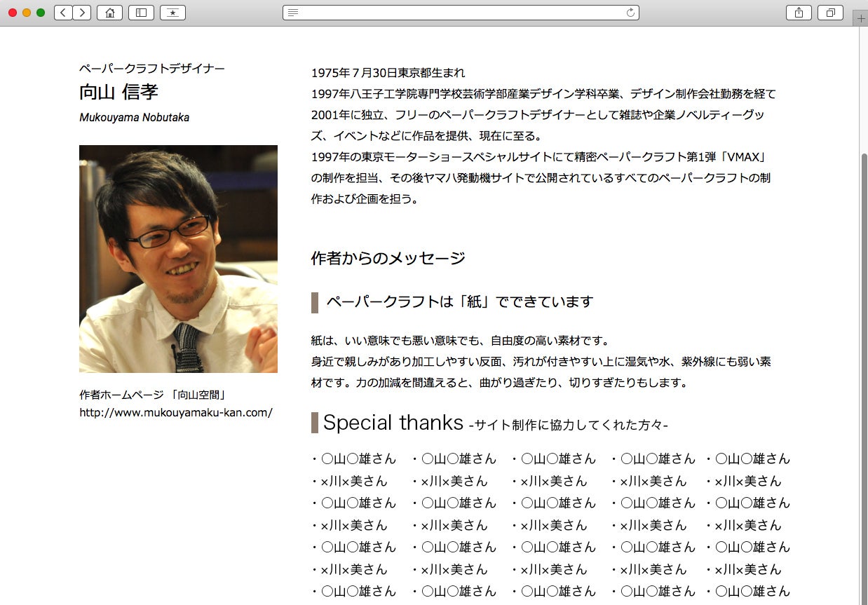Click the author's portrait photo
Screen dimensions: 868x605
(178, 259)
